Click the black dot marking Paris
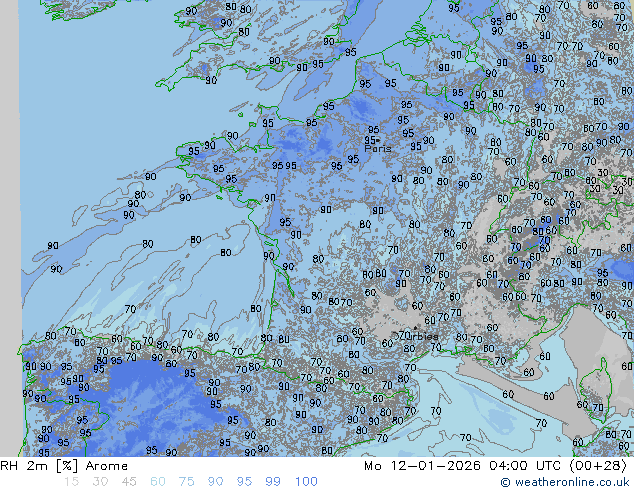634x490 pixels. pyautogui.click(x=375, y=141)
